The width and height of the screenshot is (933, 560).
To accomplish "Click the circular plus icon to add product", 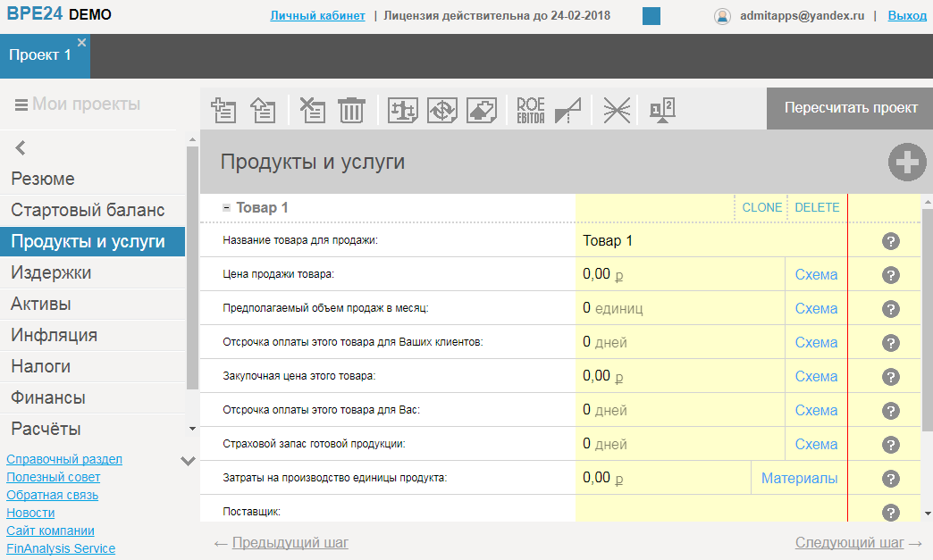I will coord(907,162).
